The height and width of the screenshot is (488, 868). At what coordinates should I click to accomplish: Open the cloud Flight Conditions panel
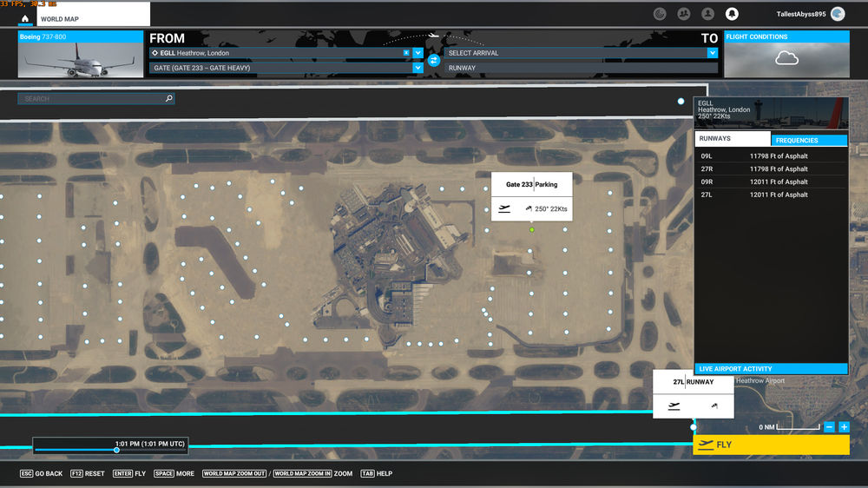(x=786, y=59)
